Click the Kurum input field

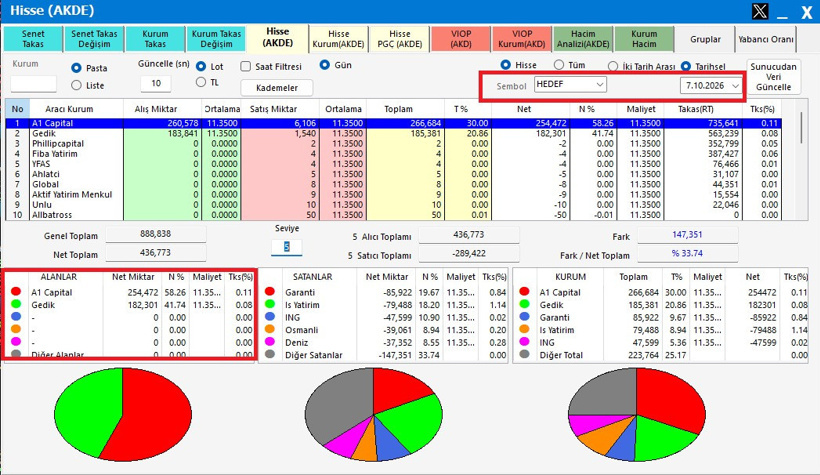click(x=33, y=84)
